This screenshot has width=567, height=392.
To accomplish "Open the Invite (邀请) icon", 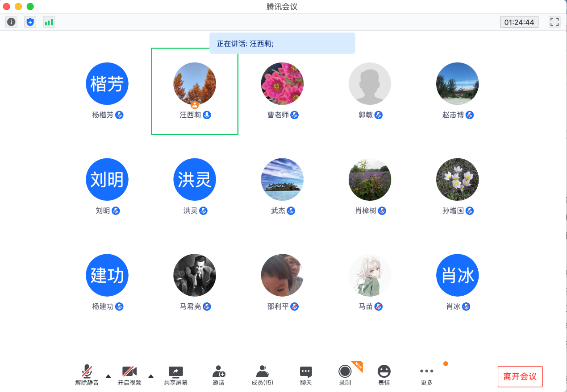I will 218,375.
